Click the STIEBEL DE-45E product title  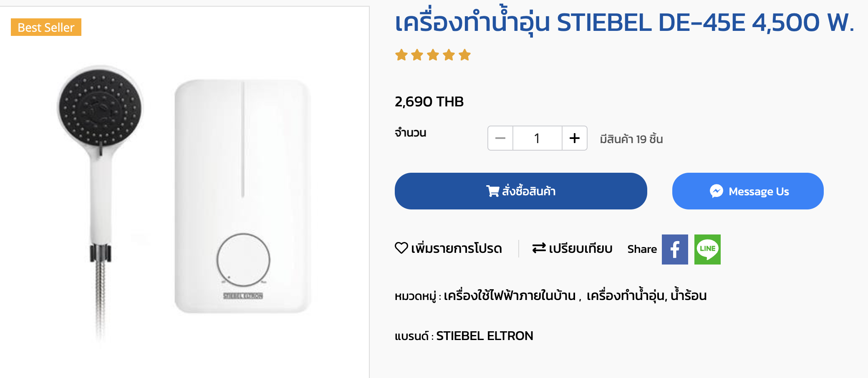(624, 23)
